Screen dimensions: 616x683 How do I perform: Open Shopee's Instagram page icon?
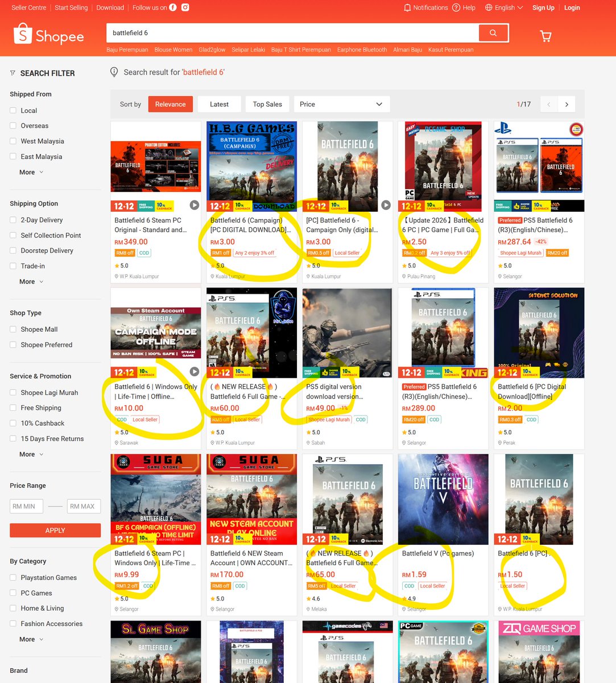[x=185, y=7]
